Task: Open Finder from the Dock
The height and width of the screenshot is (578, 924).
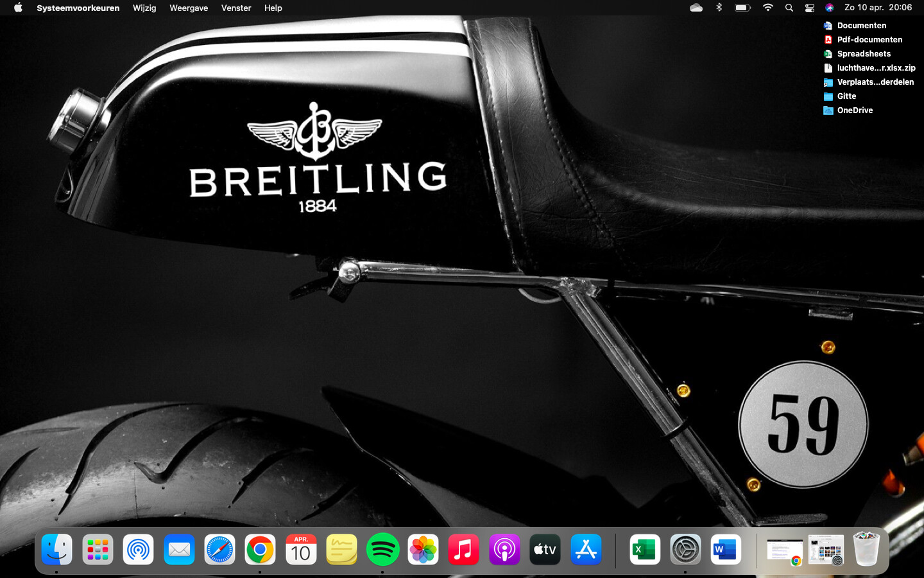Action: point(56,550)
